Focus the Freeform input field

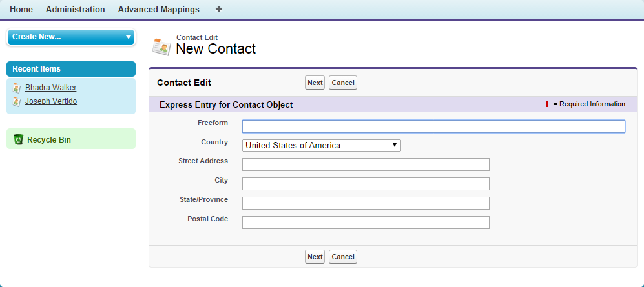[x=433, y=126]
